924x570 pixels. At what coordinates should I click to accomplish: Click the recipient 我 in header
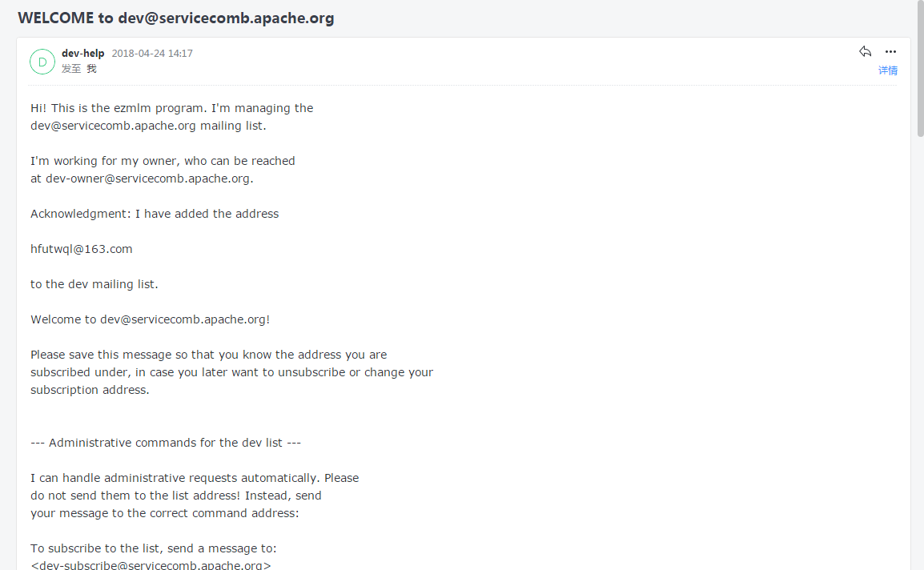[x=91, y=69]
